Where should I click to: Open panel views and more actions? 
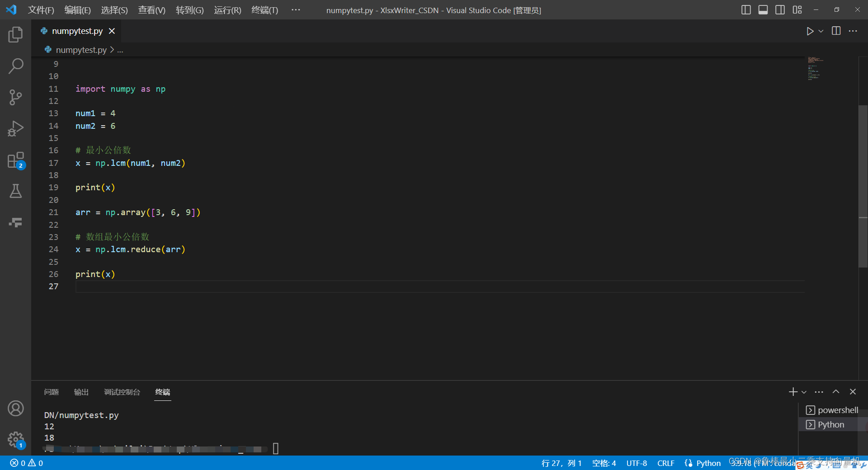[819, 392]
